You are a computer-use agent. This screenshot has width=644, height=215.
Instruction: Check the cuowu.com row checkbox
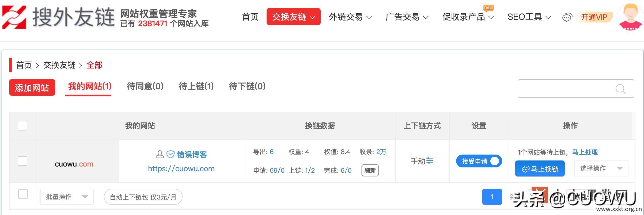tap(22, 161)
